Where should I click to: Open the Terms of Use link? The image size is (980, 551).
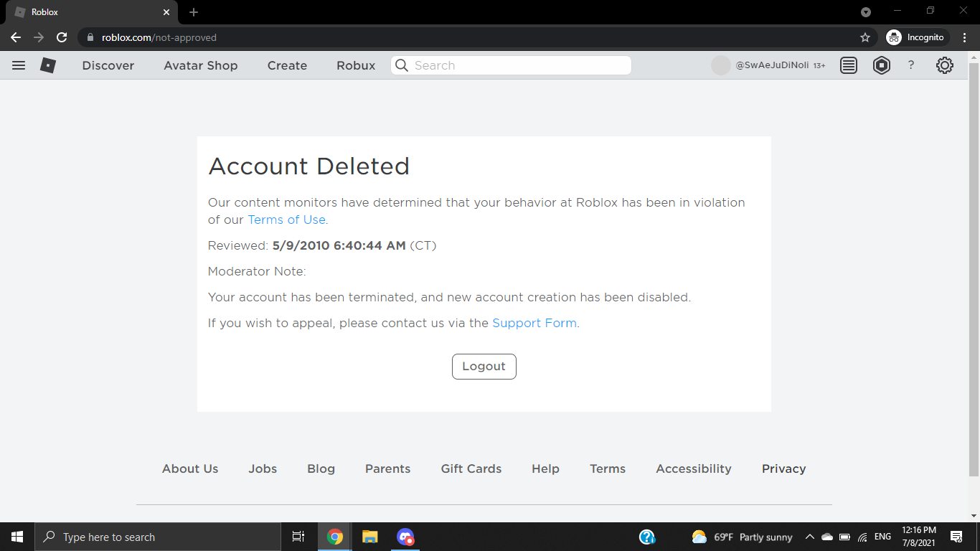[286, 220]
